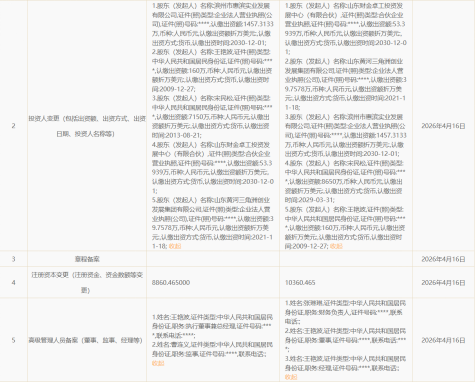Collapse senior management after-change list with 收起

coord(291,377)
